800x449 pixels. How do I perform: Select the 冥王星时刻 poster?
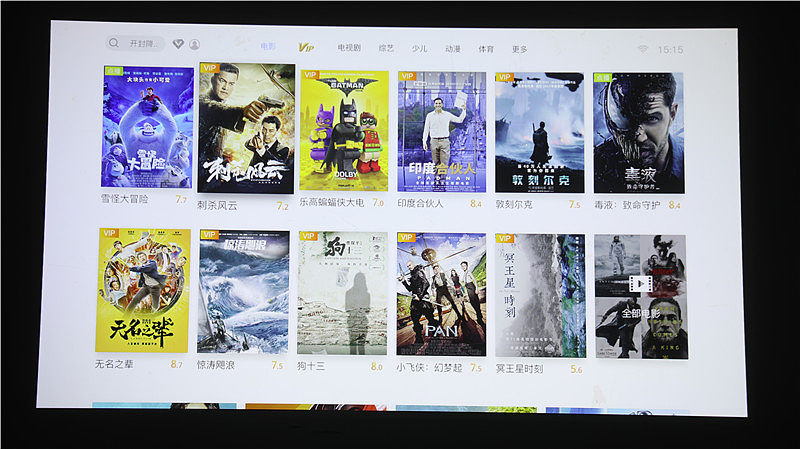click(540, 295)
